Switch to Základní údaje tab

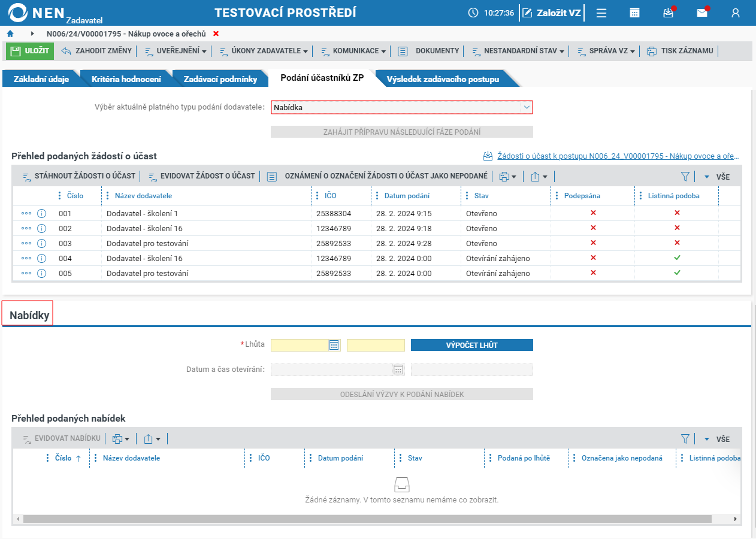pos(41,79)
